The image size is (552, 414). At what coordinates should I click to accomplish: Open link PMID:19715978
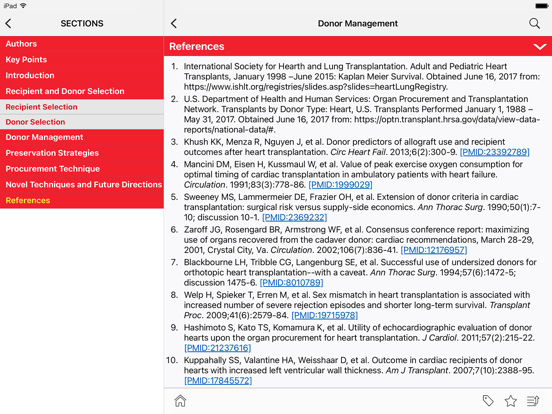point(325,315)
